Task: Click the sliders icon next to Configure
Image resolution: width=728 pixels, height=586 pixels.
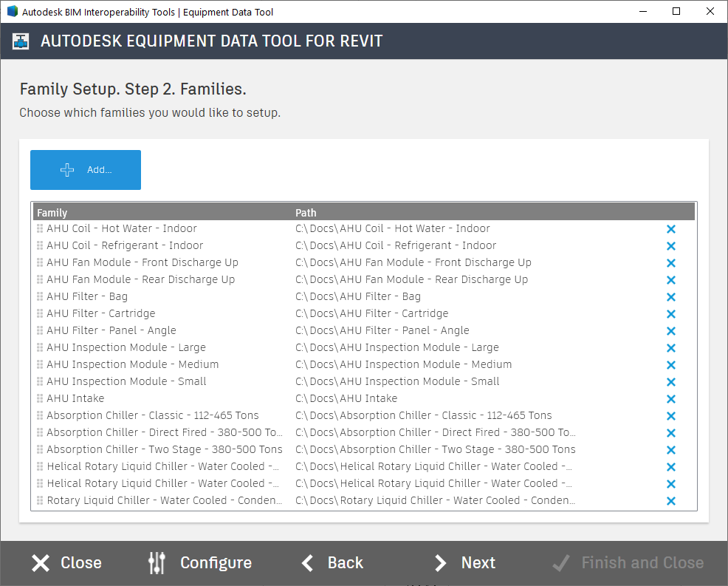Action: 156,562
